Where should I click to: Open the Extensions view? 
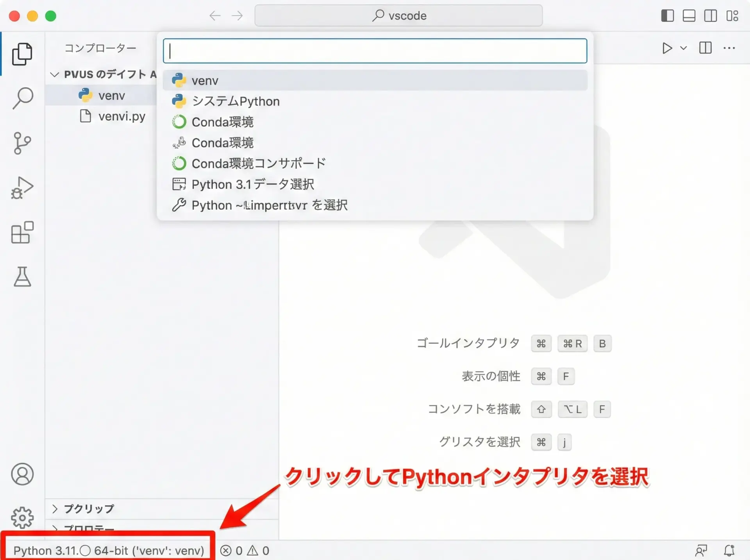(x=22, y=233)
